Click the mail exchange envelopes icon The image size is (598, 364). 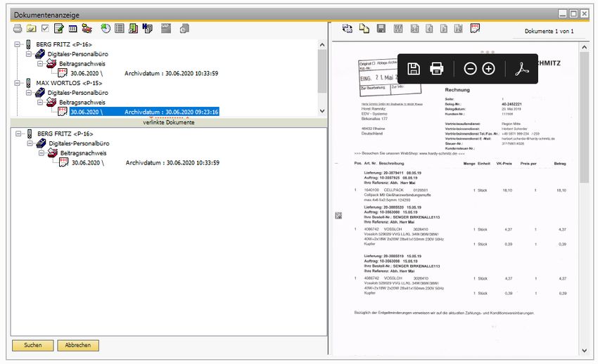pos(347,29)
